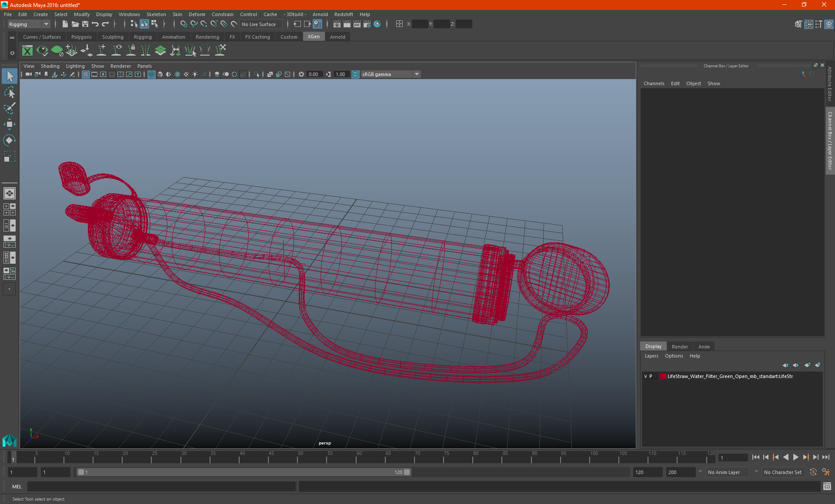
Task: Toggle viewport grid display button
Action: pyautogui.click(x=86, y=74)
